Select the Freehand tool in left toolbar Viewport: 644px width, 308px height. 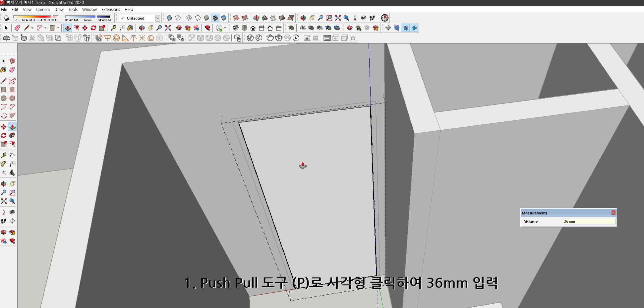pos(12,81)
